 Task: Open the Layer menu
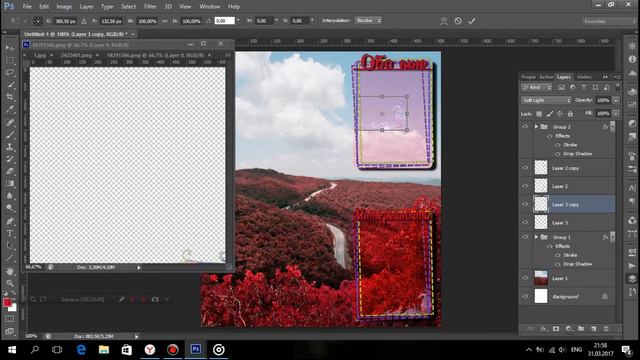coord(86,7)
